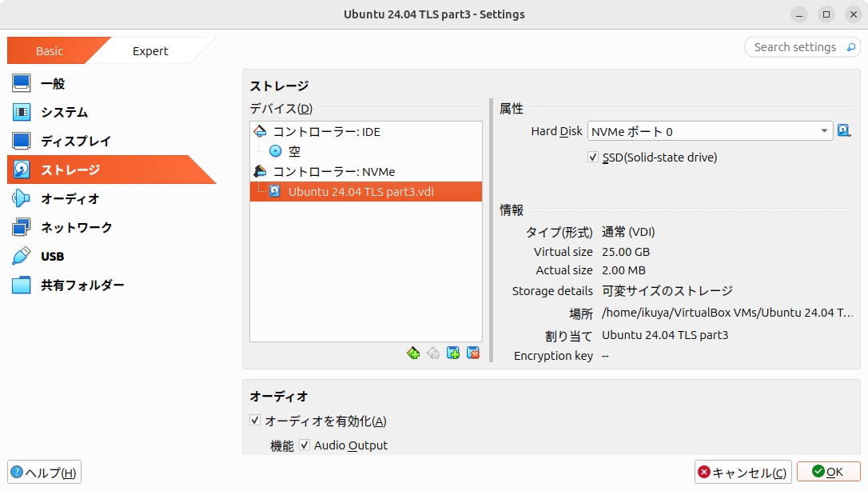
Task: Click the キャンセル(C) button
Action: (743, 472)
